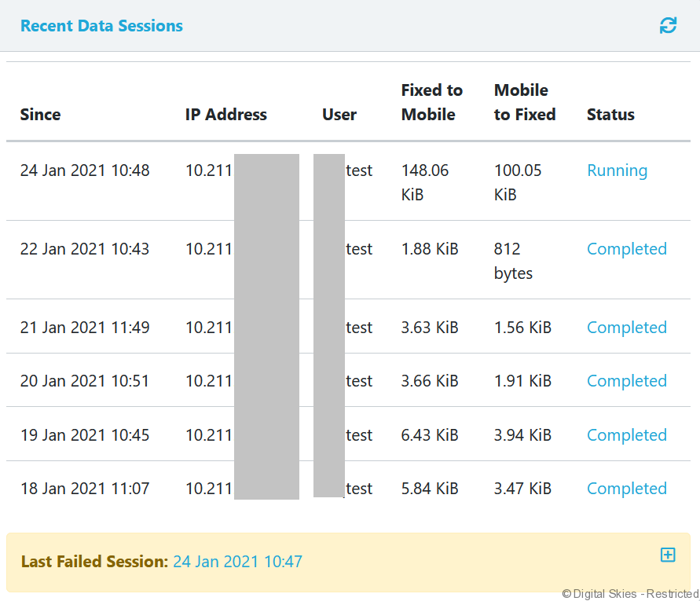Select the 19 Jan 2021 10:45 date cell
Screen dimensions: 700x601
pyautogui.click(x=85, y=435)
